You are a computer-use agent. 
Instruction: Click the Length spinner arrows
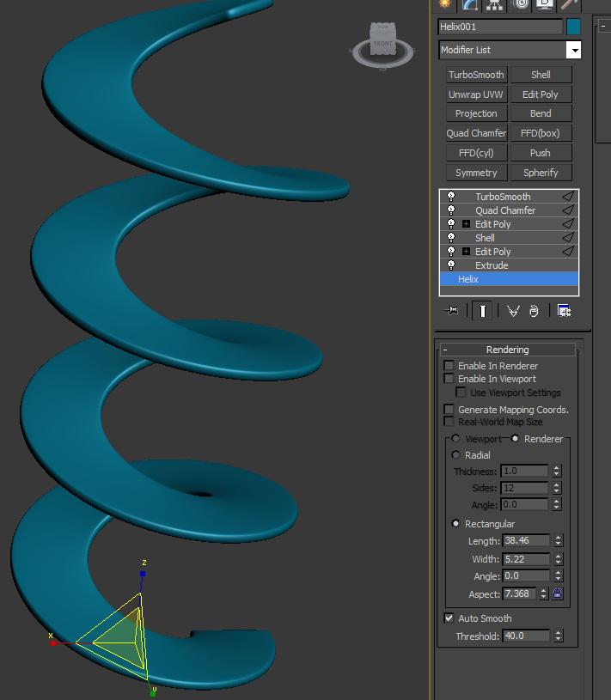(558, 540)
